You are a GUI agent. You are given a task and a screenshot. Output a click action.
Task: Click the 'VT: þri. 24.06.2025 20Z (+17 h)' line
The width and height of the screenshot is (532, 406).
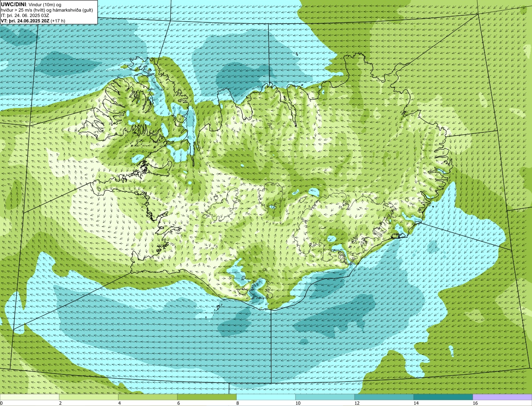(34, 20)
